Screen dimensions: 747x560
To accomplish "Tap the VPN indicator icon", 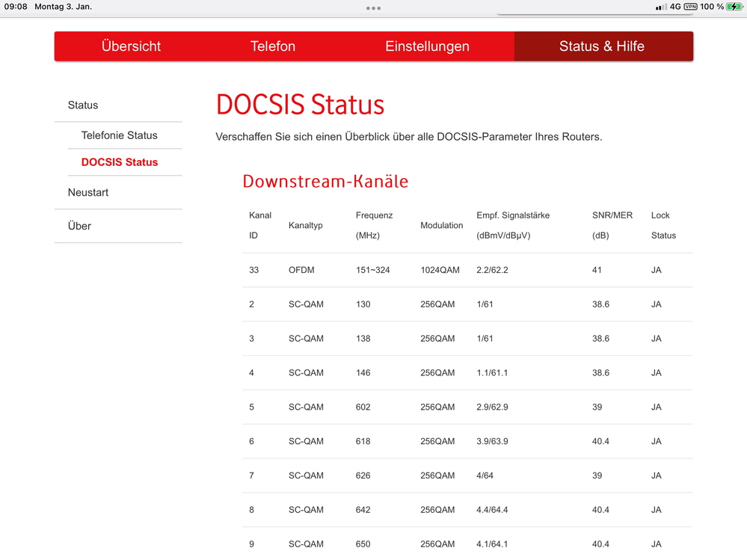I will [x=690, y=7].
